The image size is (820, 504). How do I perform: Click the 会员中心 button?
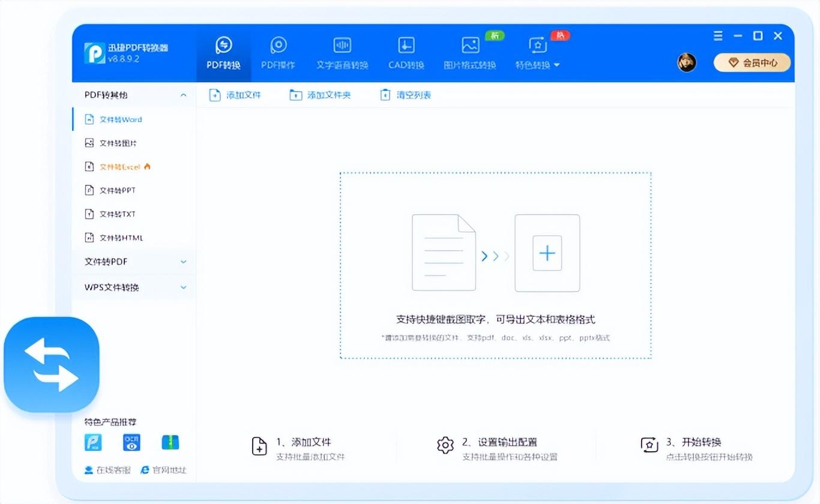752,62
